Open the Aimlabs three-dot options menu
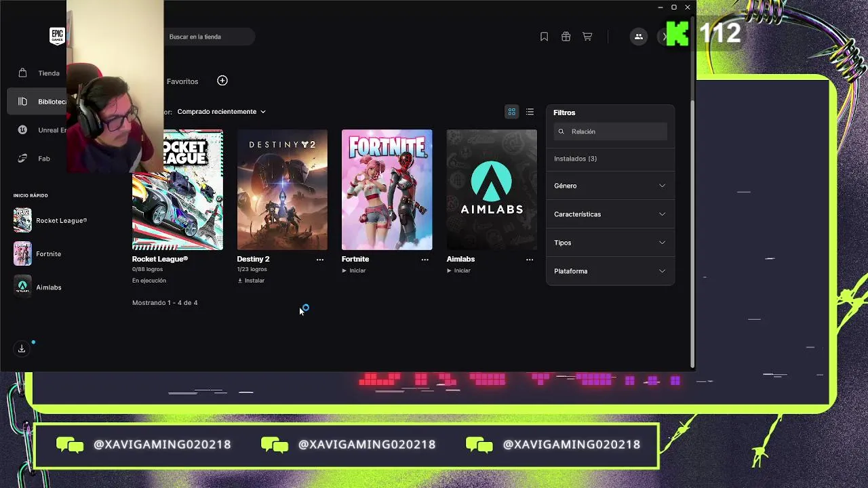The image size is (868, 488). (x=530, y=260)
